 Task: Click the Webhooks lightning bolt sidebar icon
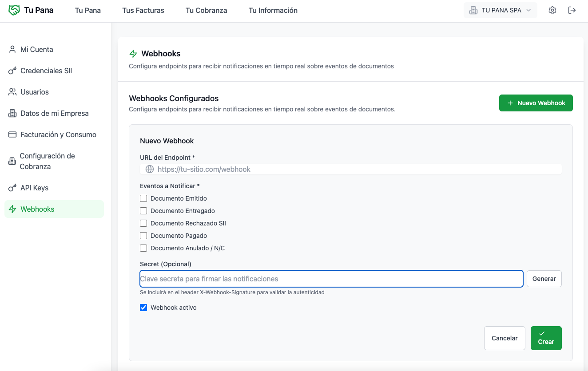click(x=12, y=209)
